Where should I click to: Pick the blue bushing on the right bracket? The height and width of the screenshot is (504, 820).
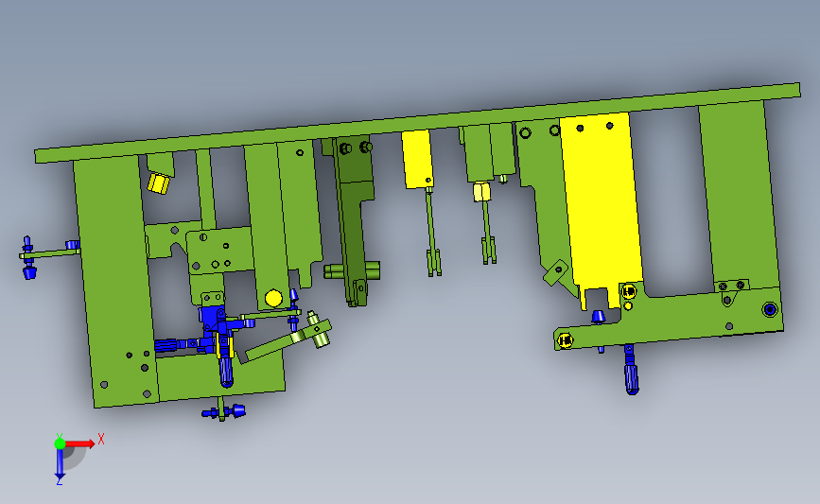point(769,310)
